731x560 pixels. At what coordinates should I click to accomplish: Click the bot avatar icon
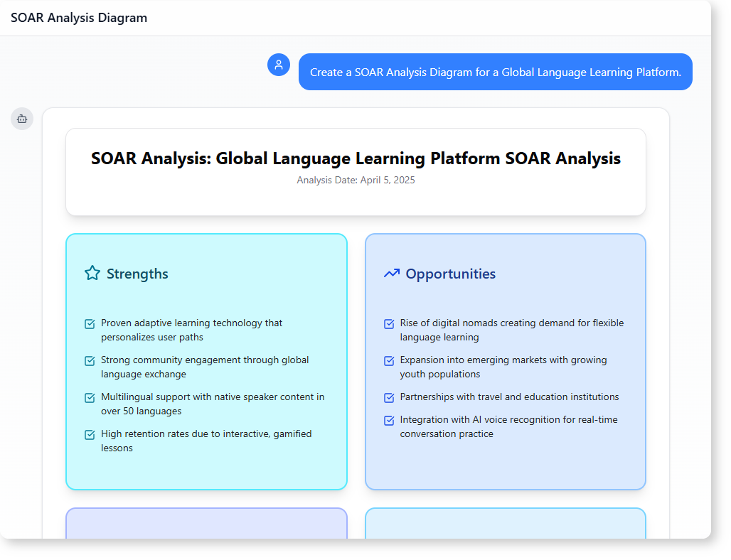click(22, 119)
